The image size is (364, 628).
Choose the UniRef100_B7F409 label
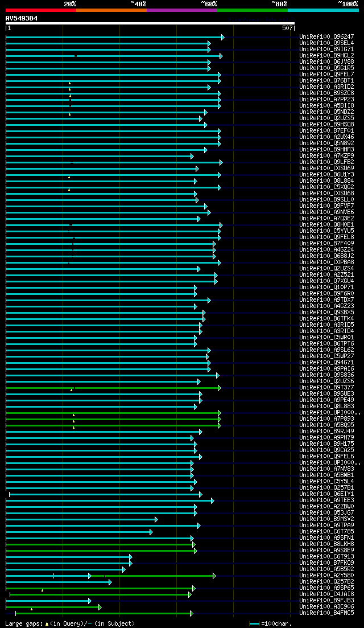(326, 244)
